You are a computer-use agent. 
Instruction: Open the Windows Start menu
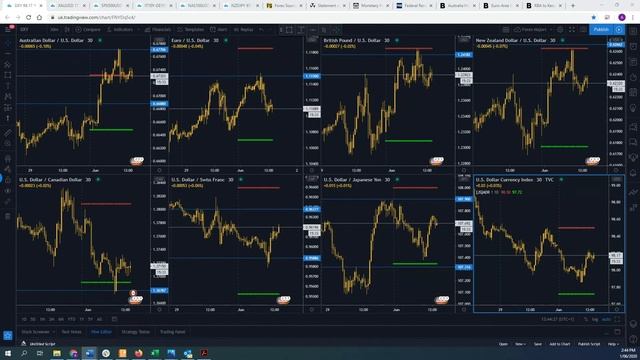pos(8,353)
